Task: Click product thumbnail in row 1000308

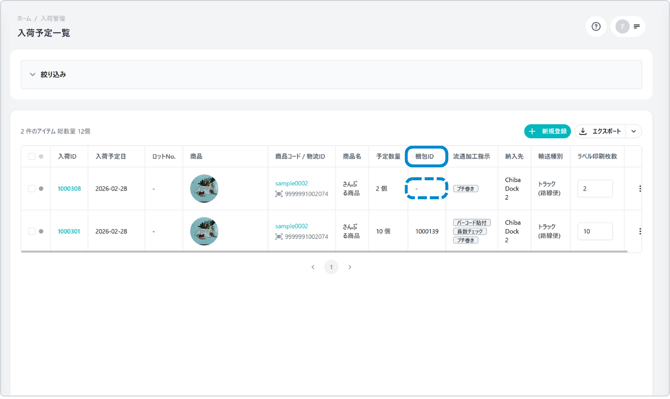Action: [204, 188]
